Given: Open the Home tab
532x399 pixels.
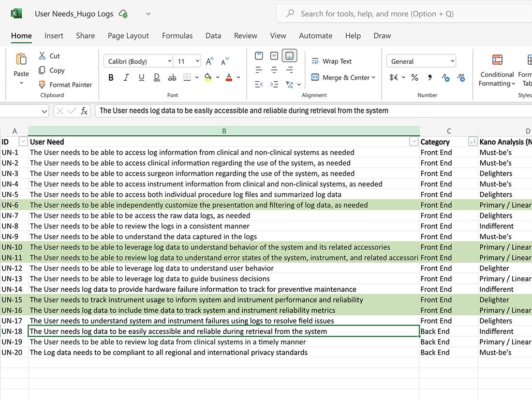Looking at the screenshot, I should tap(21, 36).
